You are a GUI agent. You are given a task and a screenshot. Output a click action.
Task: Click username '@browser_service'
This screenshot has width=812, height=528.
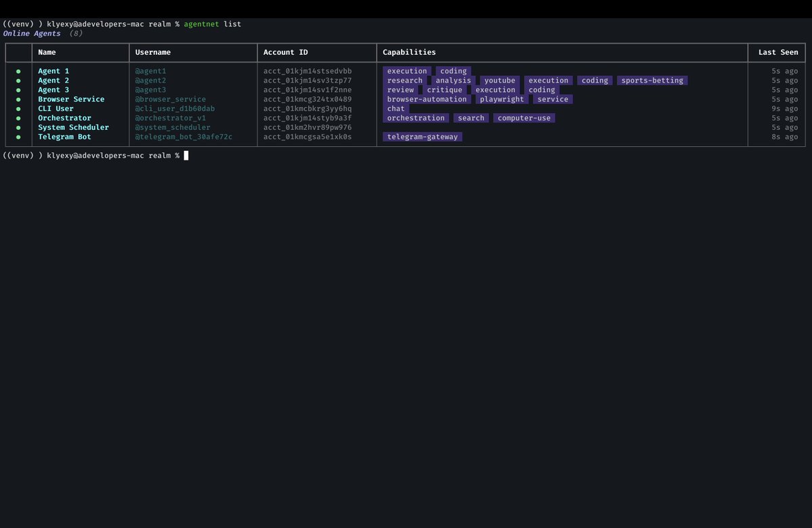(171, 99)
